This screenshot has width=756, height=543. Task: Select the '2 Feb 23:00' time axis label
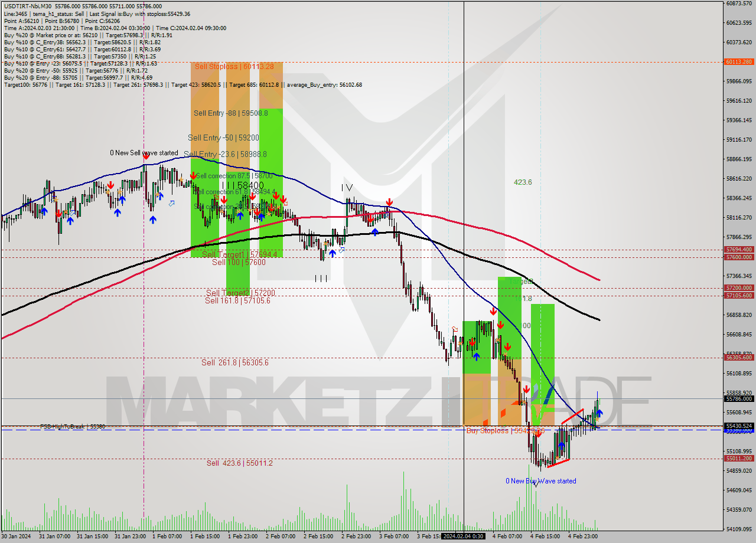pyautogui.click(x=356, y=537)
